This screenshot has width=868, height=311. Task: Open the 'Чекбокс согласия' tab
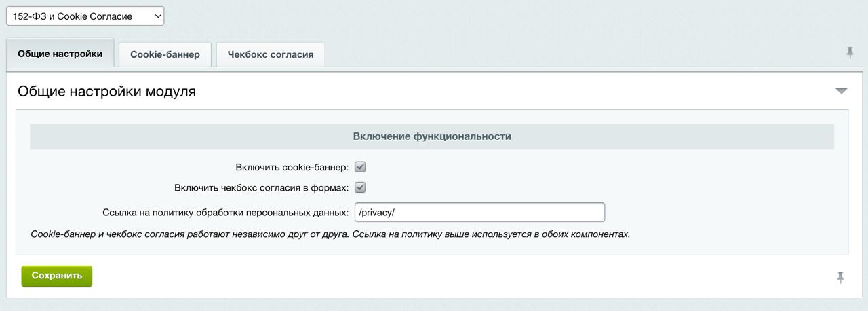(271, 54)
